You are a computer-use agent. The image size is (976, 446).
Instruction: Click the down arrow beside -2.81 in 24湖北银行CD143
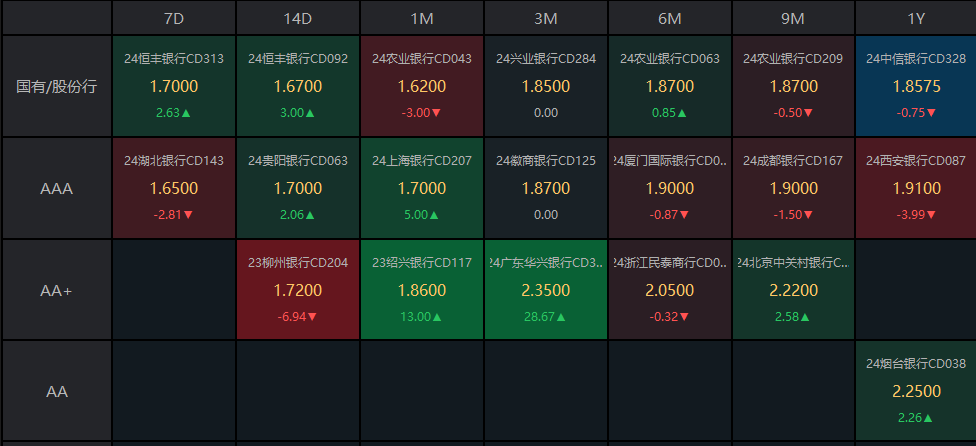pyautogui.click(x=189, y=215)
